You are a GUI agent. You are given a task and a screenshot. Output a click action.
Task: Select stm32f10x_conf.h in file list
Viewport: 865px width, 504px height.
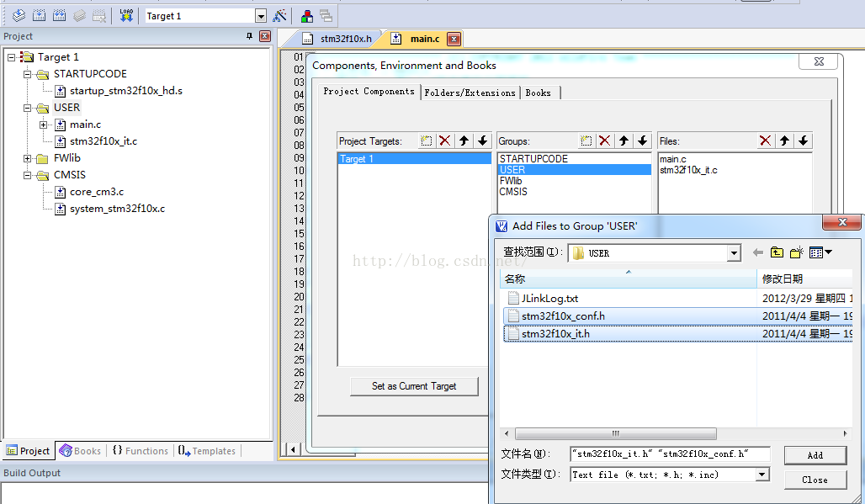point(678,316)
